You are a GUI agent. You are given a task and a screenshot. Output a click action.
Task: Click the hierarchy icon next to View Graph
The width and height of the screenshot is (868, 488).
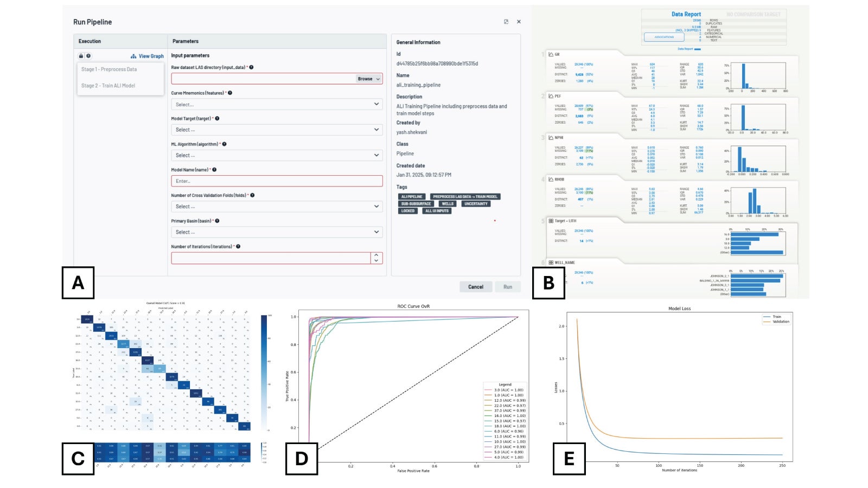coord(133,56)
